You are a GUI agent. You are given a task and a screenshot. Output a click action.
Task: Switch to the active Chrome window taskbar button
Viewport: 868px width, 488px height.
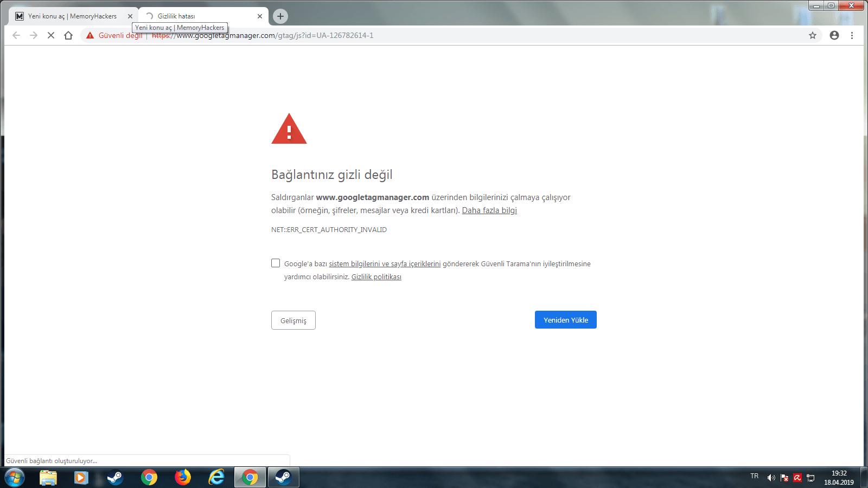click(x=250, y=478)
